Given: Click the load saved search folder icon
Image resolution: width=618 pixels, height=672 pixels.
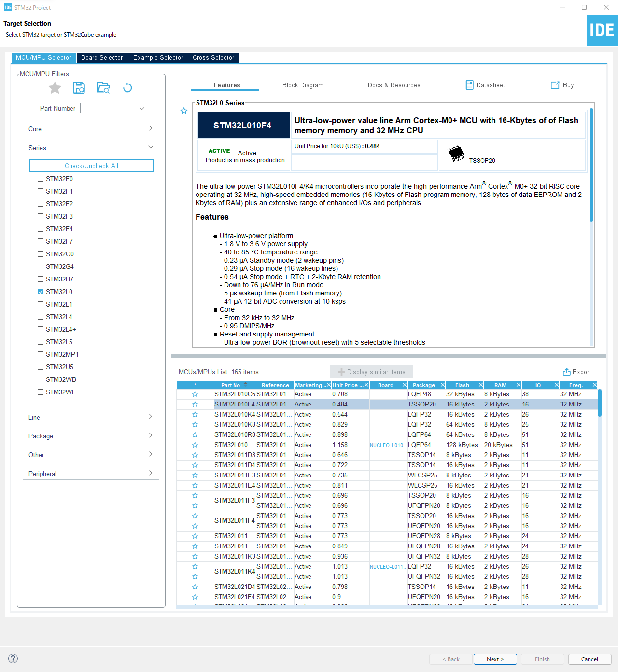Looking at the screenshot, I should pos(103,88).
